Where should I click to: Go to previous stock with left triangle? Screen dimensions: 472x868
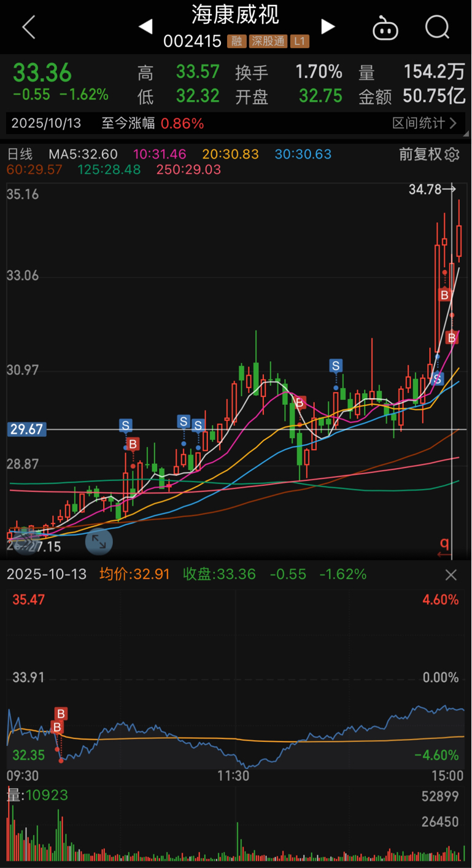145,26
